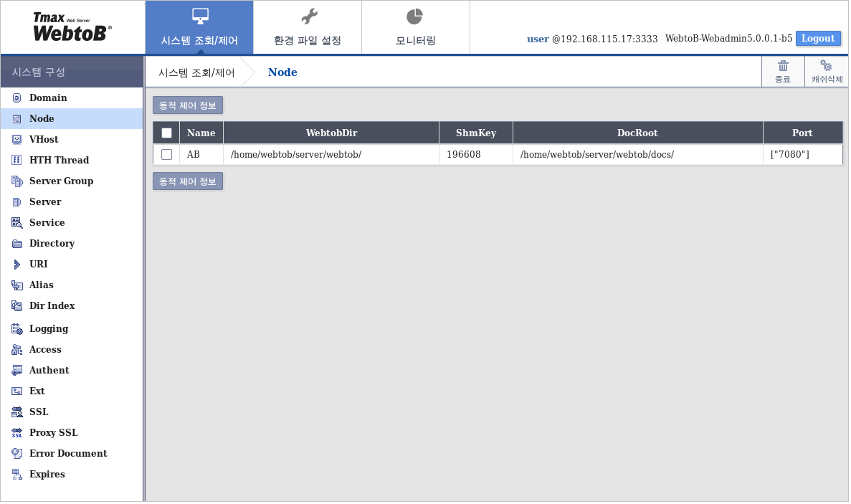Click the Access sidebar icon
This screenshot has width=851, height=504.
pyautogui.click(x=16, y=350)
